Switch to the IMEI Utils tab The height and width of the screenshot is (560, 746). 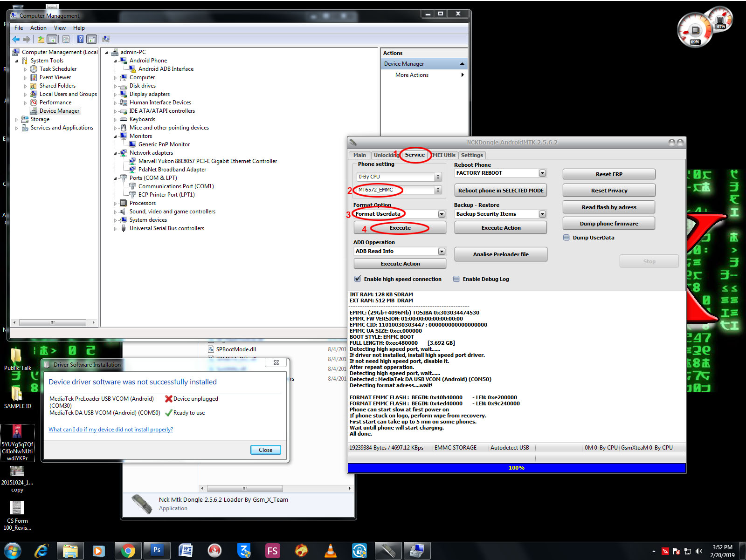pos(444,155)
